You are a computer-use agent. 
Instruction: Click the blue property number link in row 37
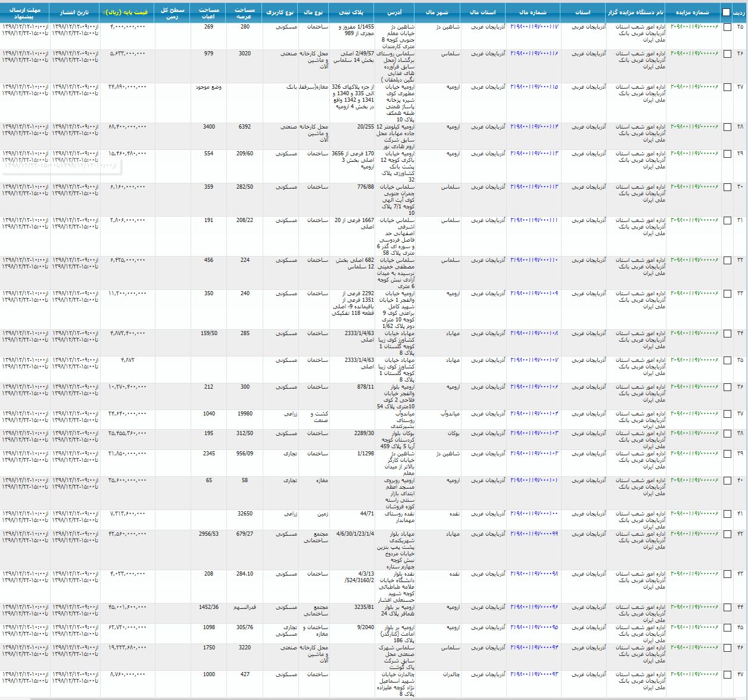tap(534, 414)
